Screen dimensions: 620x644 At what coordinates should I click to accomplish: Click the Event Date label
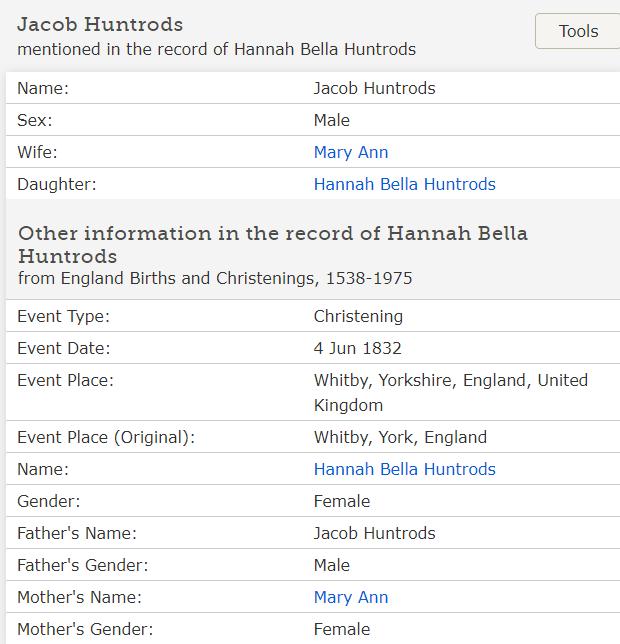[64, 348]
